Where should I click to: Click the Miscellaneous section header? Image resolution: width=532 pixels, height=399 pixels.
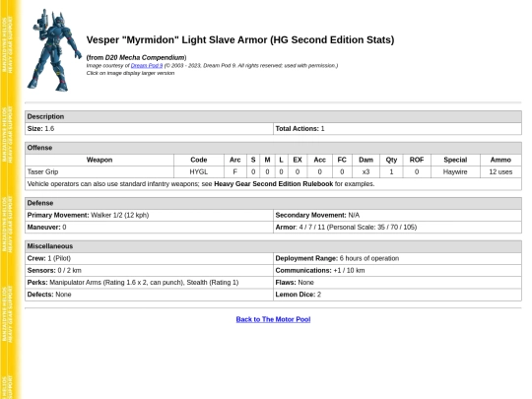(273, 246)
